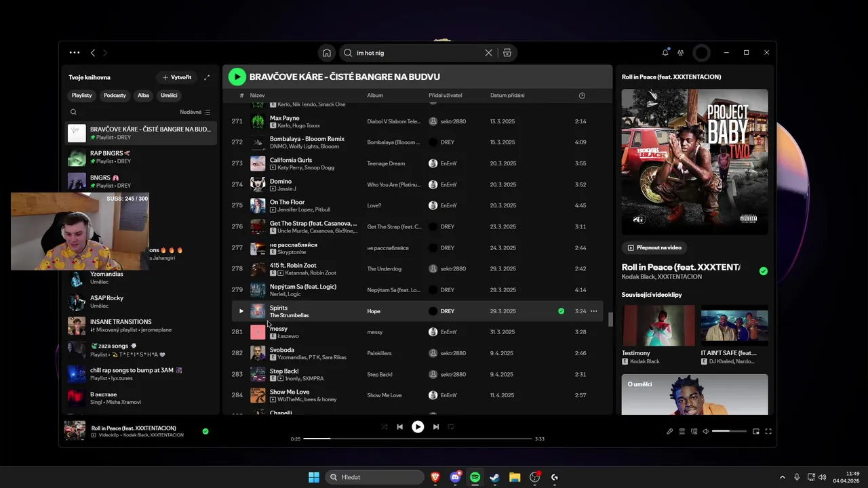Toggle saved checkmark in bottom player bar
The image size is (868, 488).
coord(205,431)
